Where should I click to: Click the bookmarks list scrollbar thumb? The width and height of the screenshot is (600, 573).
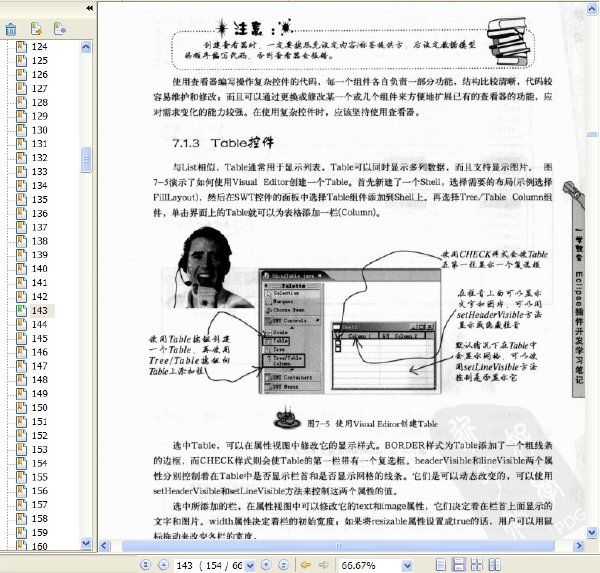86,159
